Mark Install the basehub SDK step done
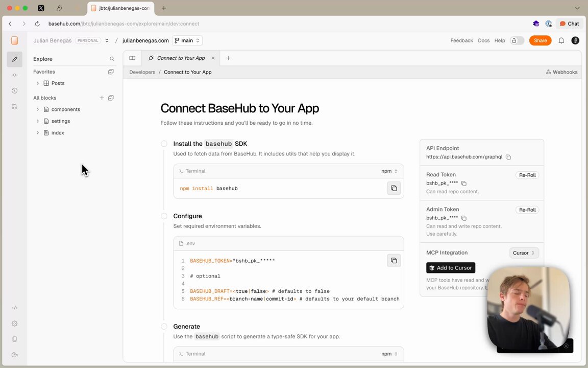The image size is (588, 368). click(164, 144)
